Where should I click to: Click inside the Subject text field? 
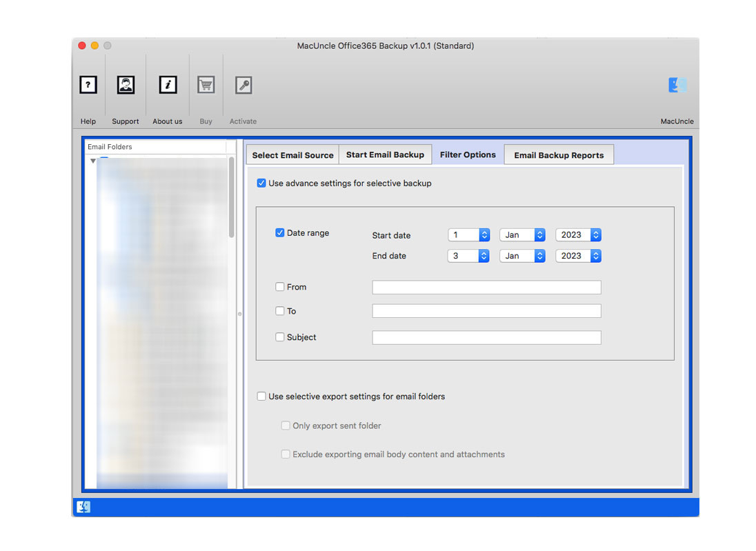tap(486, 337)
